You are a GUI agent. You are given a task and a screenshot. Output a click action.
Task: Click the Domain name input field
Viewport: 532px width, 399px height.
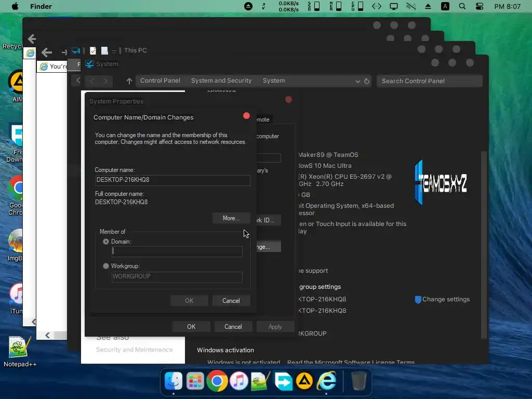coord(177,251)
